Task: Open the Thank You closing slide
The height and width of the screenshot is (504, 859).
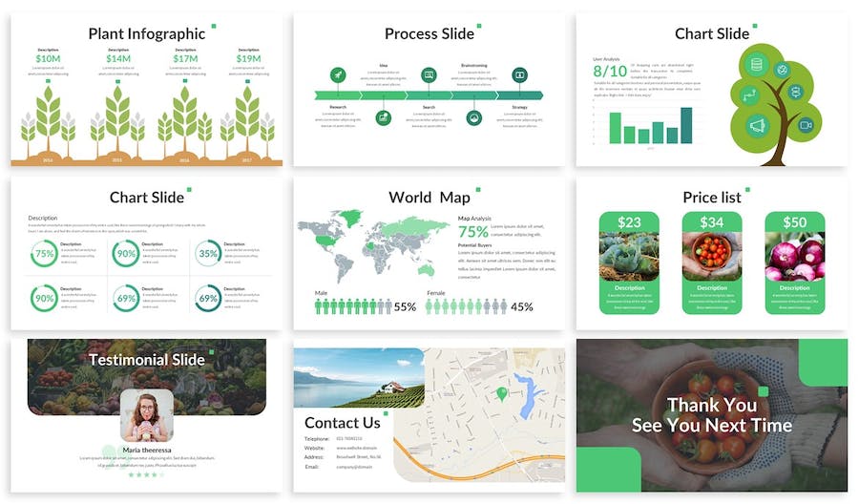Action: (x=711, y=415)
